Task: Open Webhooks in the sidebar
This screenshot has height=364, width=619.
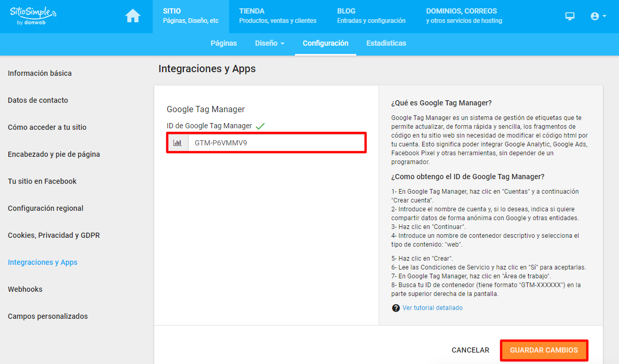Action: [25, 289]
